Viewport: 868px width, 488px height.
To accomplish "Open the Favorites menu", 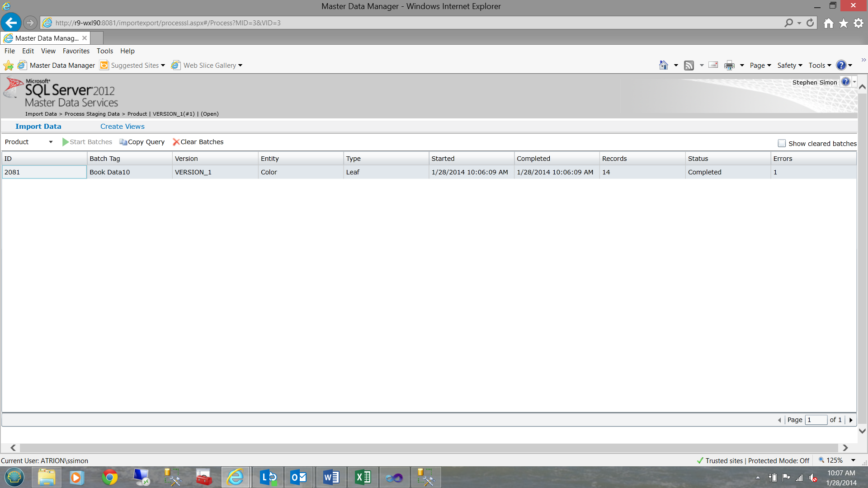I will tap(76, 51).
